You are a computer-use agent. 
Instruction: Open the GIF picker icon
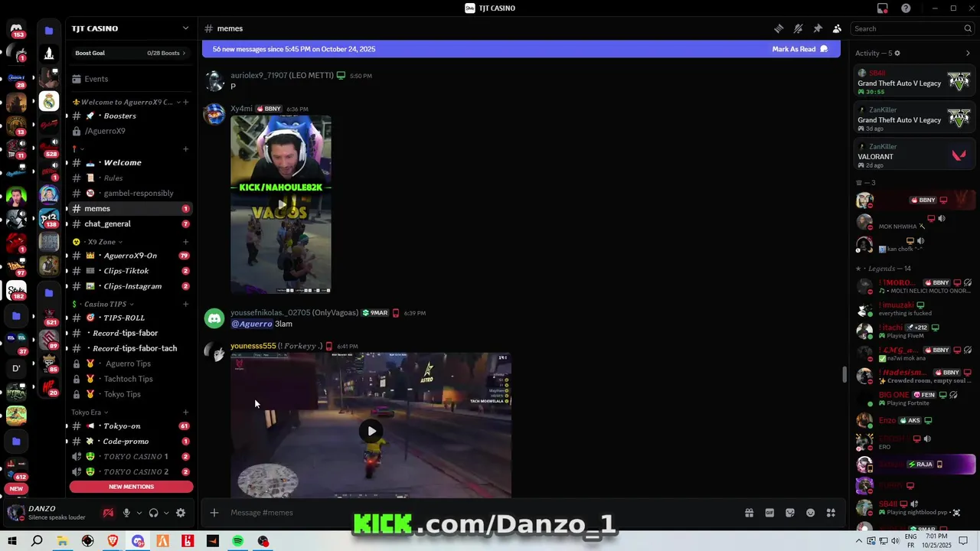pos(769,513)
